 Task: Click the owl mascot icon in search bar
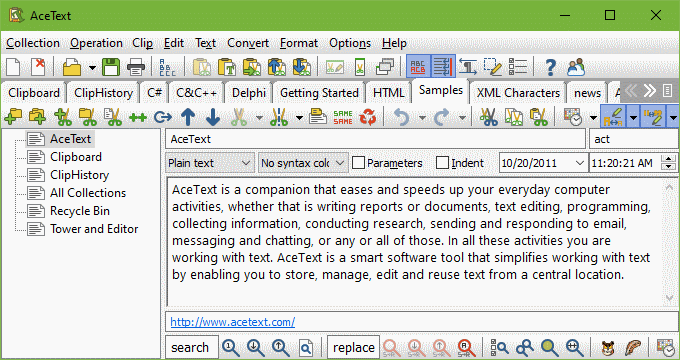point(608,347)
